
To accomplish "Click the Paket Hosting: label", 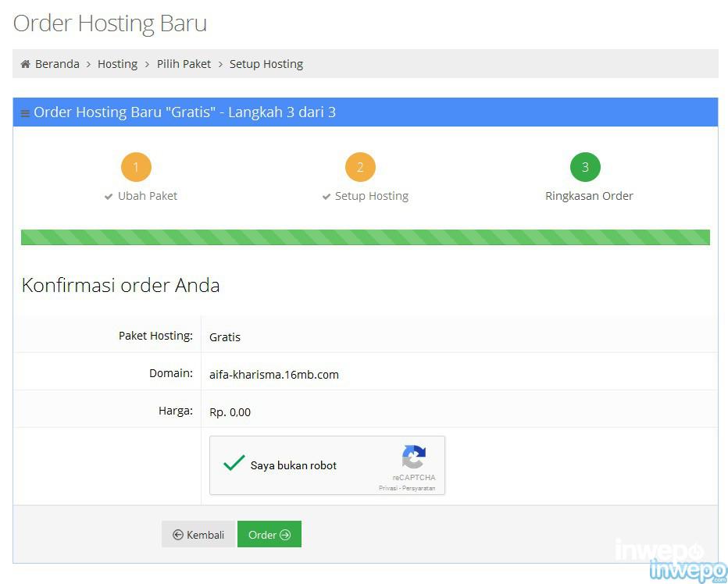I will pos(155,336).
